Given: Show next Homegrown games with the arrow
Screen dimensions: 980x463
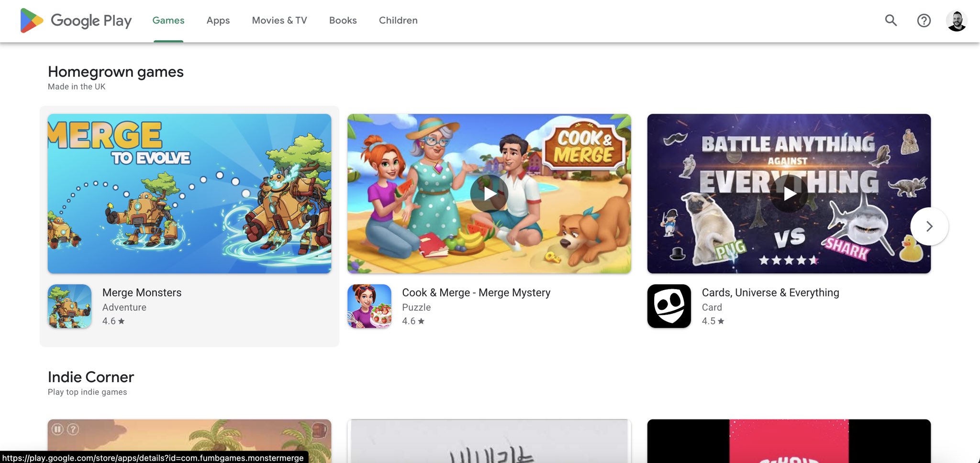Looking at the screenshot, I should click(x=929, y=226).
